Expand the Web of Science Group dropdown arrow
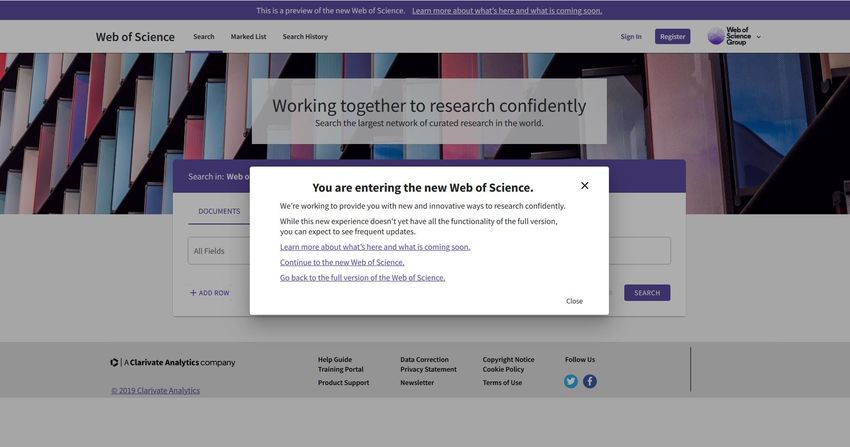Image resolution: width=850 pixels, height=447 pixels. (x=758, y=37)
